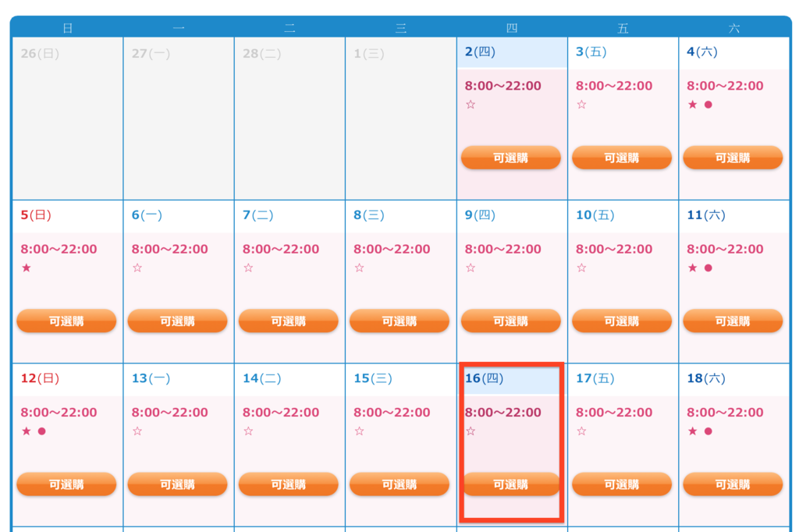
Task: Click the hollow star icon on 7(二)
Action: click(248, 268)
